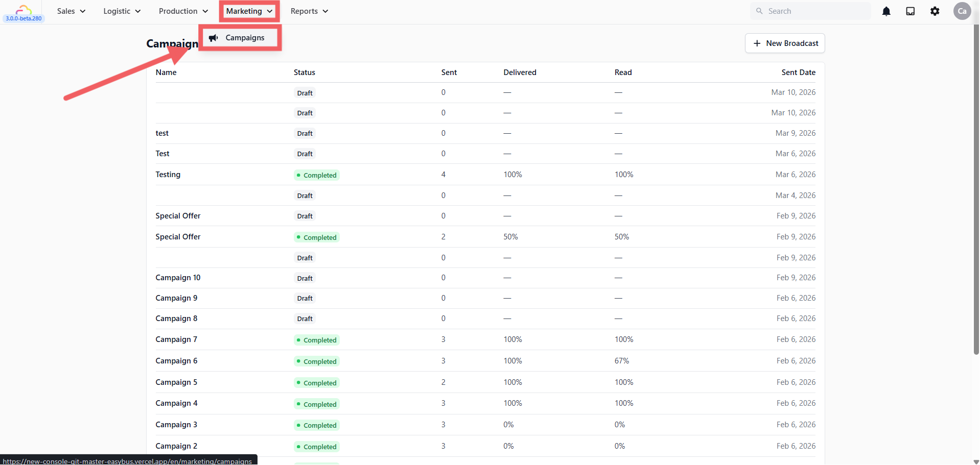Open the 'Test' campaign dated Mar 6
Image resolution: width=980 pixels, height=465 pixels.
point(485,154)
